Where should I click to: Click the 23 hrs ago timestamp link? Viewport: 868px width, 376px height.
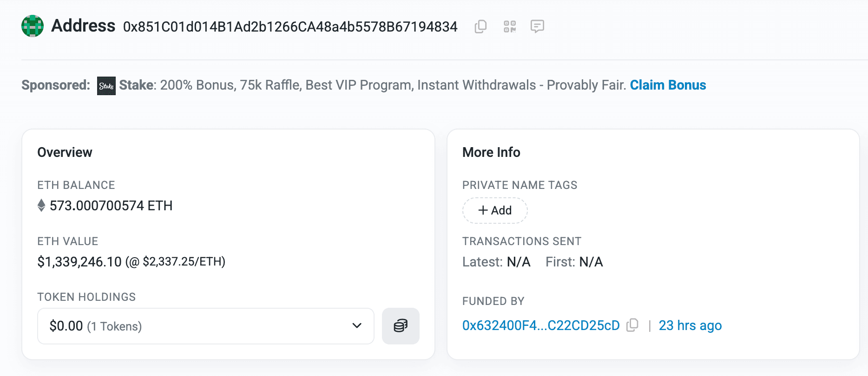[690, 325]
